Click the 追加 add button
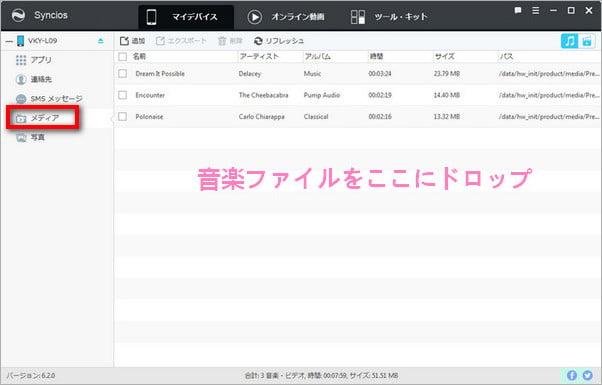 (x=132, y=41)
